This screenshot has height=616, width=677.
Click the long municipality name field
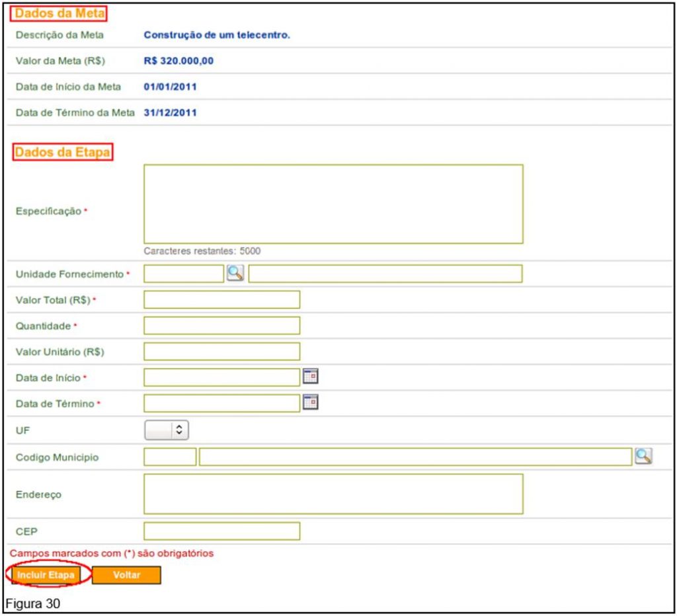(415, 457)
